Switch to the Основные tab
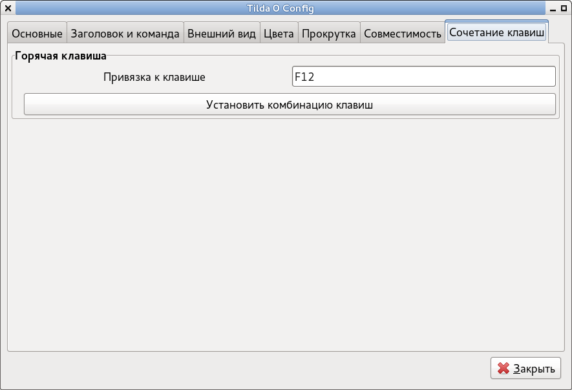572x390 pixels. pos(37,34)
